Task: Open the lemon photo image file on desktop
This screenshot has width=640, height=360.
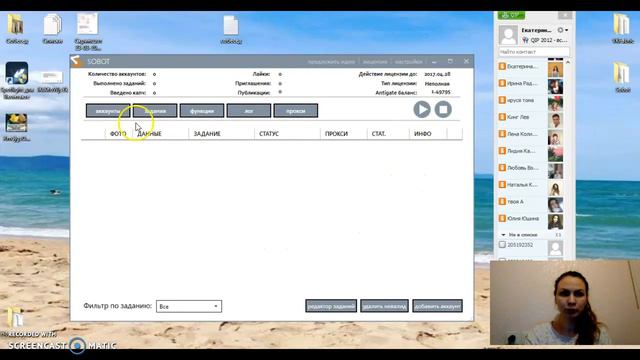Action: click(x=16, y=123)
